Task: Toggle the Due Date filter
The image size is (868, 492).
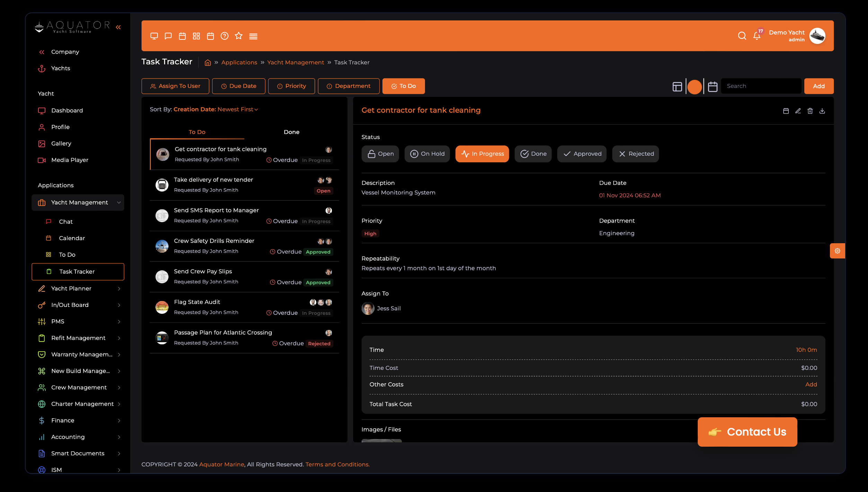Action: click(x=238, y=86)
